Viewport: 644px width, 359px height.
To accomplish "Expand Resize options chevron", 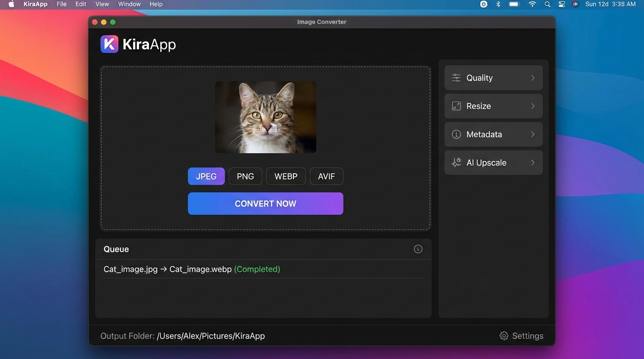I will point(533,106).
